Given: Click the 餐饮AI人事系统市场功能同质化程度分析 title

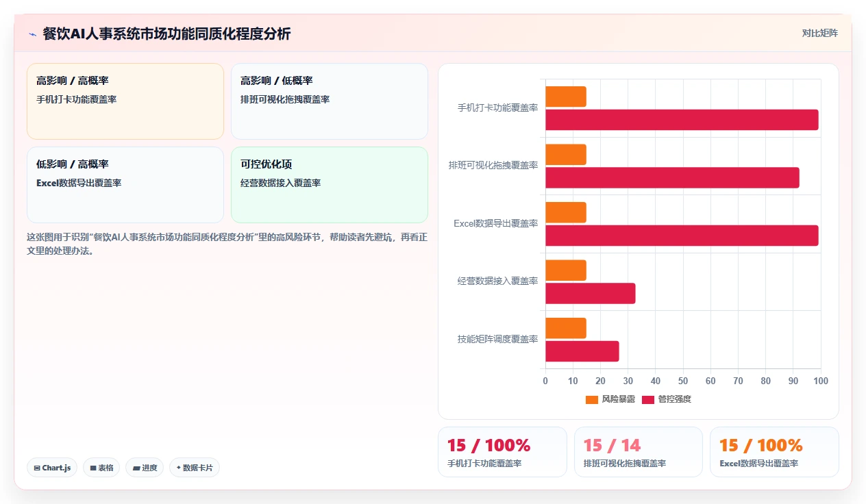Looking at the screenshot, I should click(166, 34).
